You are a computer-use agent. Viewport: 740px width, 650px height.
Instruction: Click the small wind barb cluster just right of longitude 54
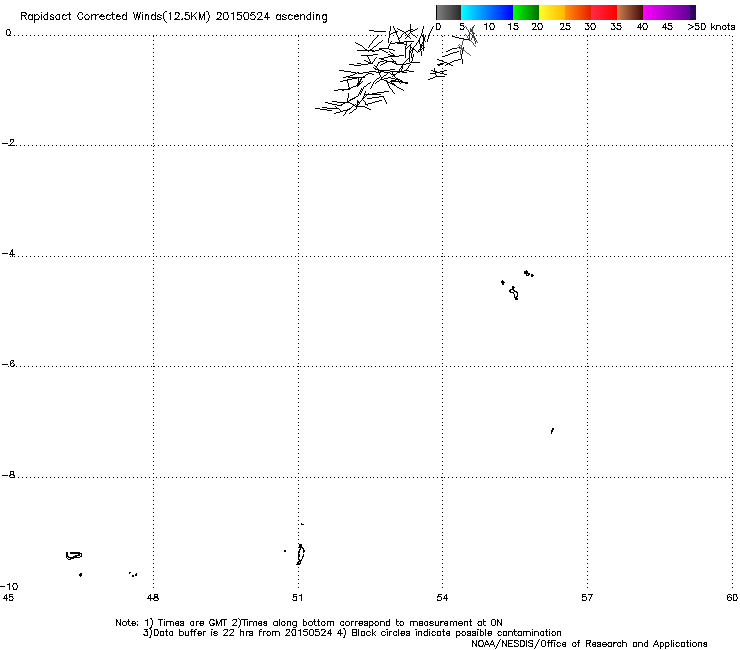click(x=453, y=53)
